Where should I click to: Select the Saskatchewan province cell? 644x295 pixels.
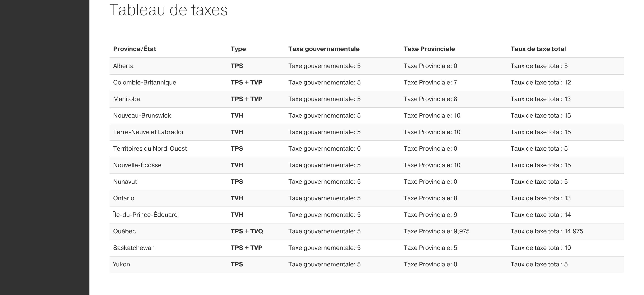coord(134,248)
